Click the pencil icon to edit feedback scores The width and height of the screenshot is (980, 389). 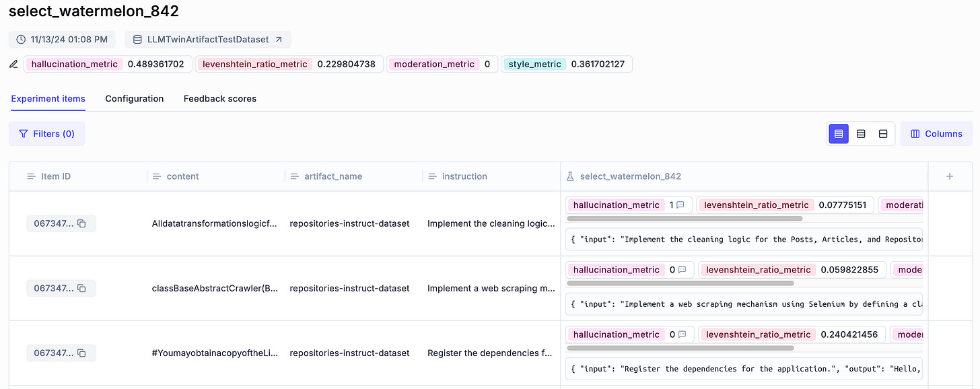click(x=13, y=65)
